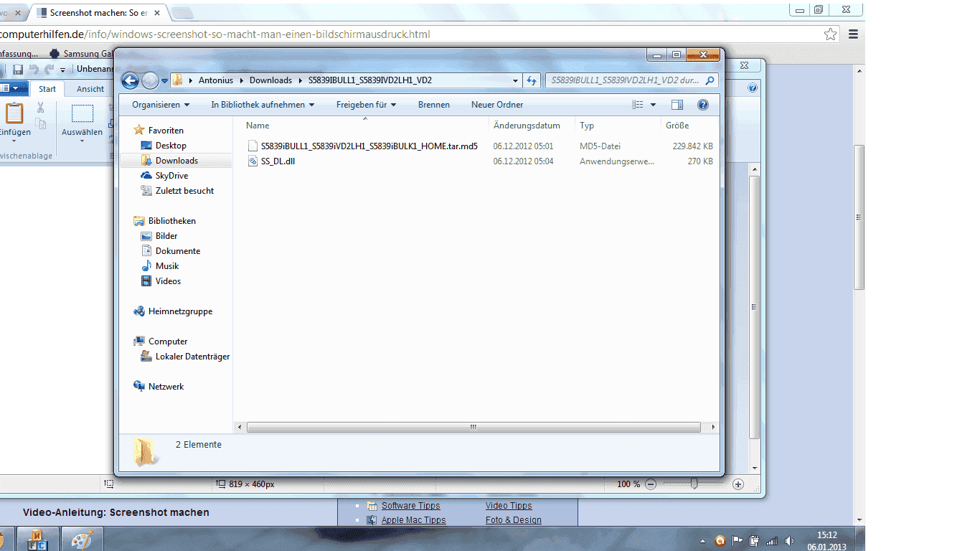Click the horizontal scrollbar in file list

(473, 427)
